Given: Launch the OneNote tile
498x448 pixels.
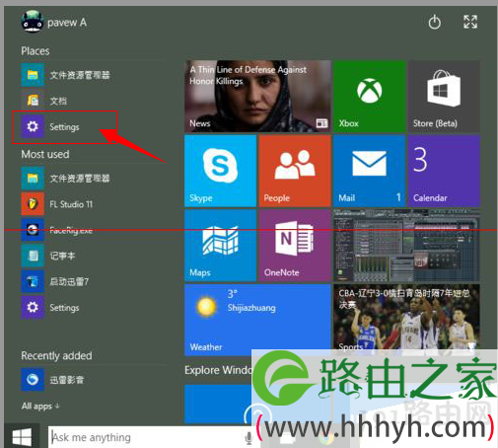Looking at the screenshot, I should click(x=295, y=246).
